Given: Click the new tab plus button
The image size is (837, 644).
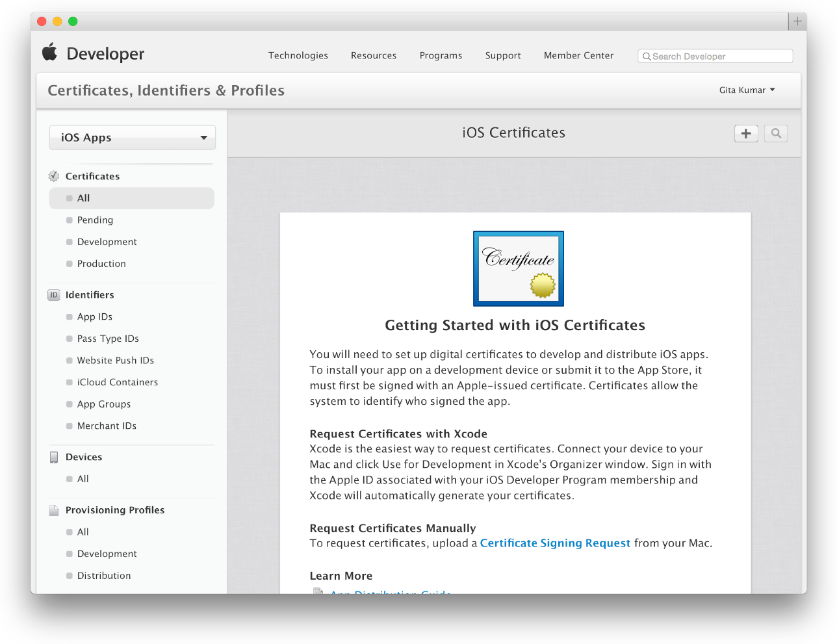Looking at the screenshot, I should (x=797, y=21).
